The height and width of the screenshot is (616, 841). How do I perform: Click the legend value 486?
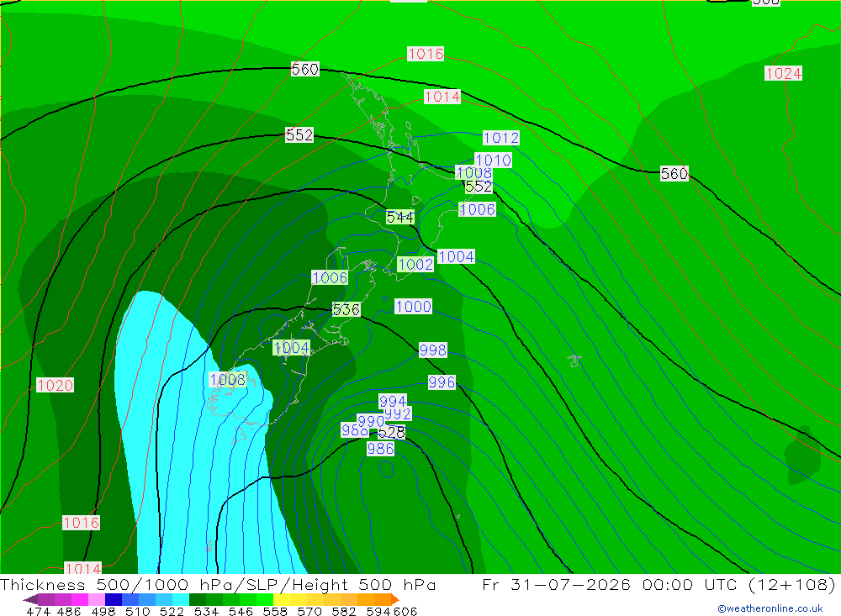coord(69,612)
